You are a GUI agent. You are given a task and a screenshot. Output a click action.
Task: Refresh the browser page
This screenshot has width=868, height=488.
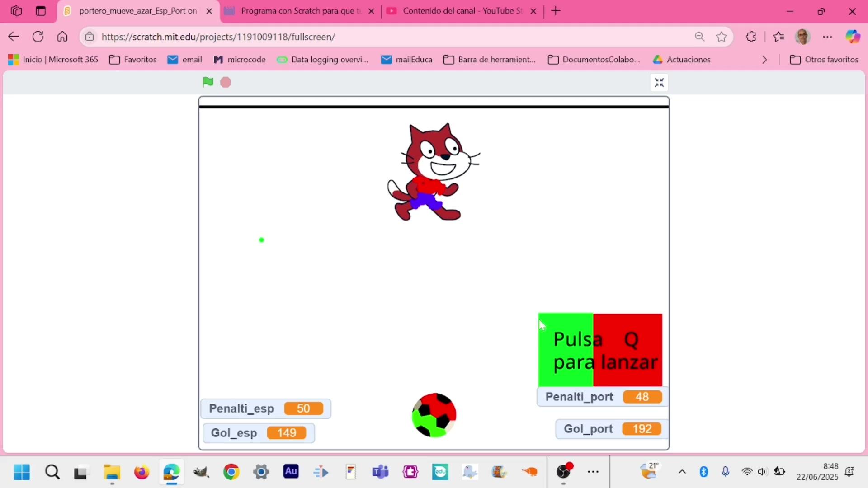pyautogui.click(x=38, y=37)
